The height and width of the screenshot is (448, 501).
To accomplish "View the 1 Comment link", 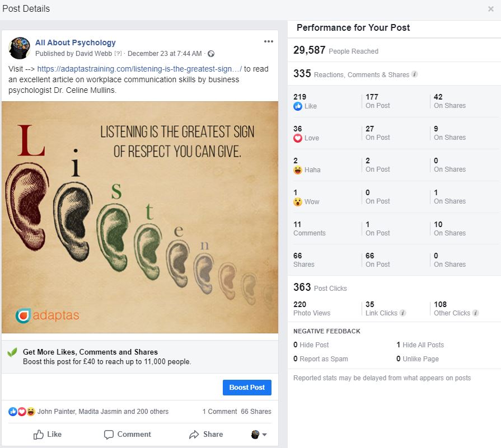I will tap(219, 412).
